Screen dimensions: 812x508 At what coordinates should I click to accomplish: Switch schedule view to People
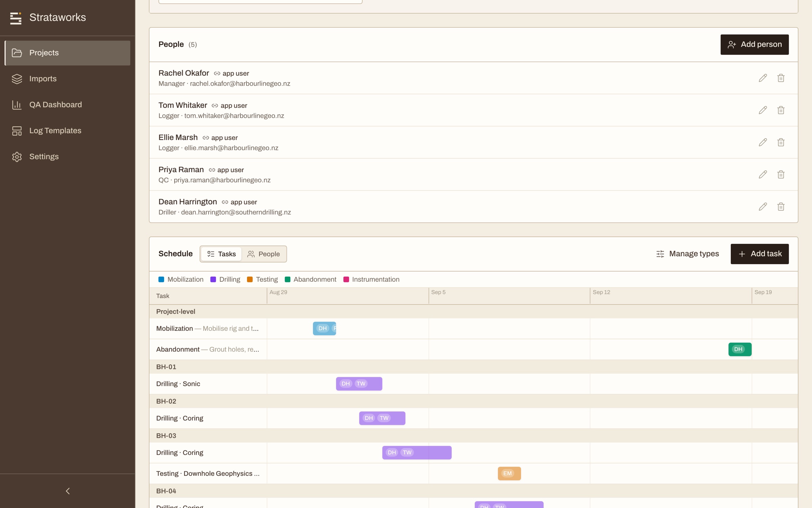tap(264, 254)
